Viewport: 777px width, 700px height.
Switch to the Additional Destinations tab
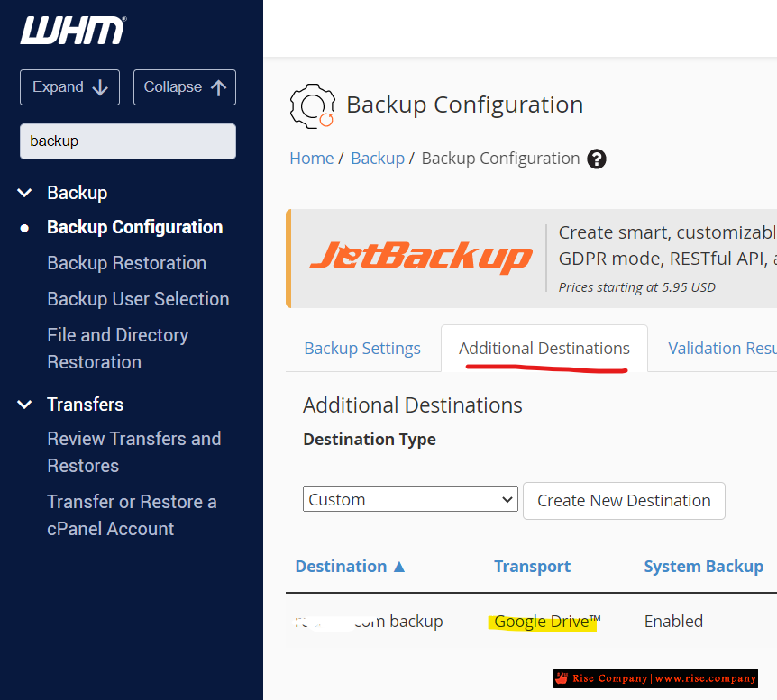pyautogui.click(x=544, y=349)
